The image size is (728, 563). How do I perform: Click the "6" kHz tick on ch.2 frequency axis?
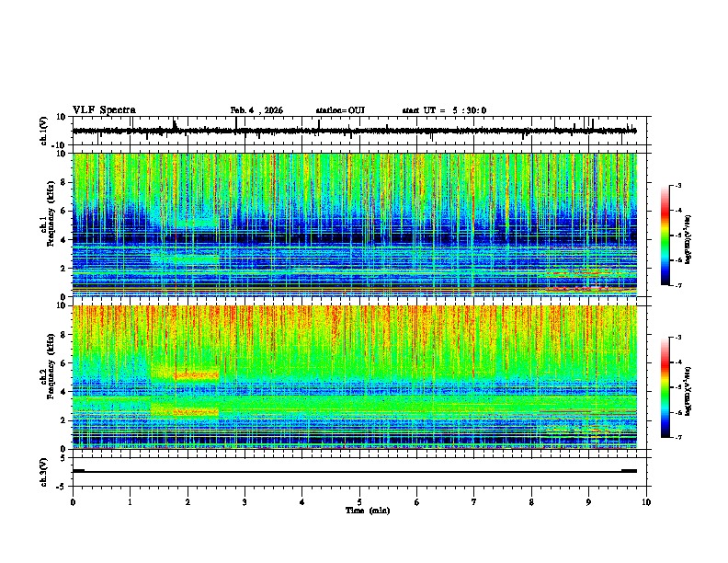click(x=65, y=363)
